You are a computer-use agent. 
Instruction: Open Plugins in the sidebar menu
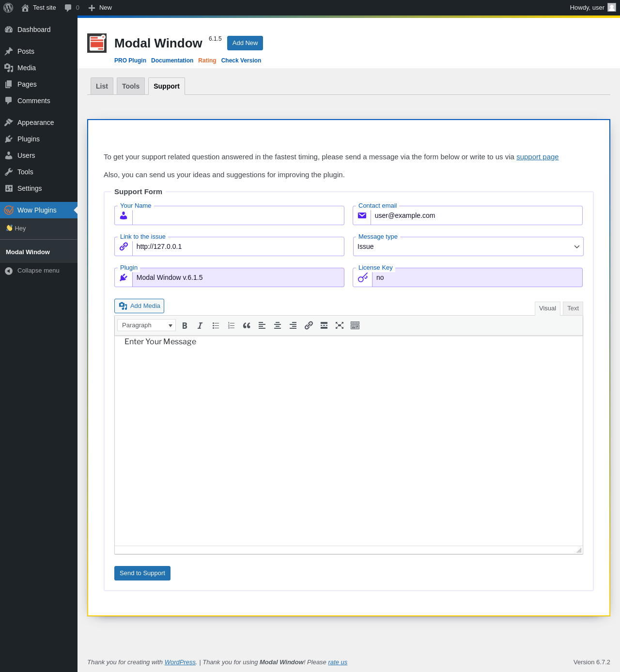pos(29,139)
